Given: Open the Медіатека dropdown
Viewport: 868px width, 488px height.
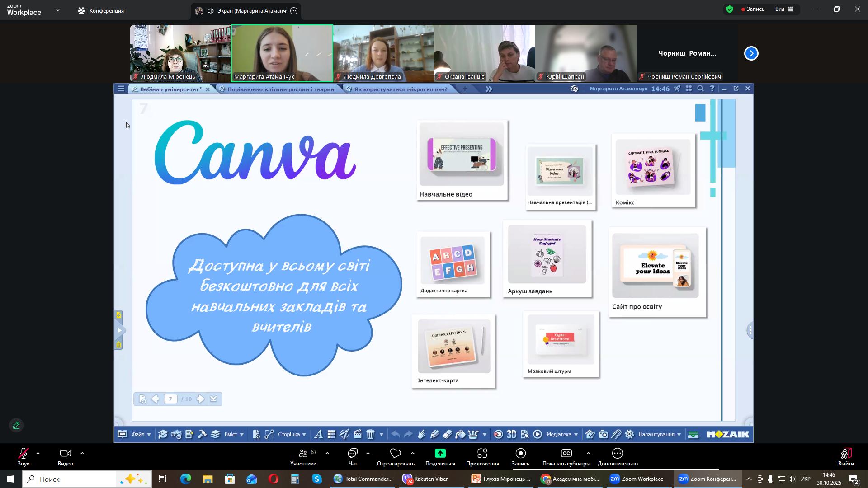Looking at the screenshot, I should [562, 435].
